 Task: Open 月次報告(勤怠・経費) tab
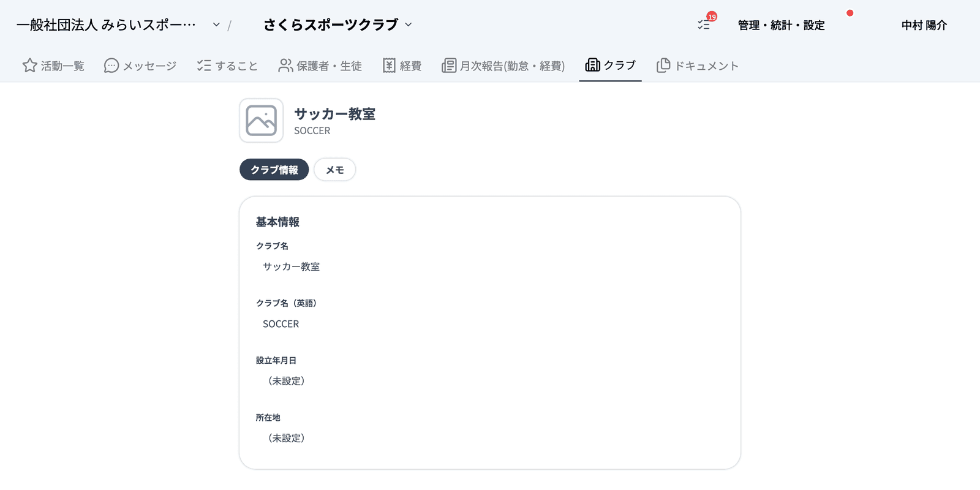click(503, 66)
